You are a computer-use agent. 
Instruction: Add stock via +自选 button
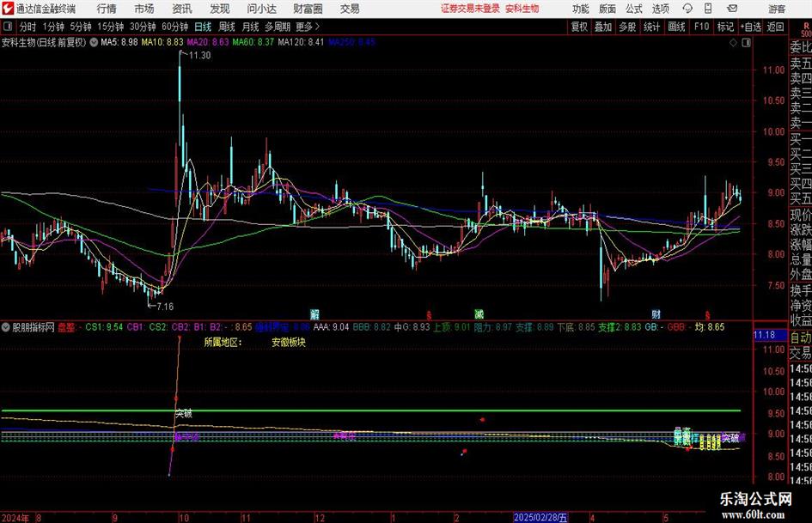(x=751, y=27)
